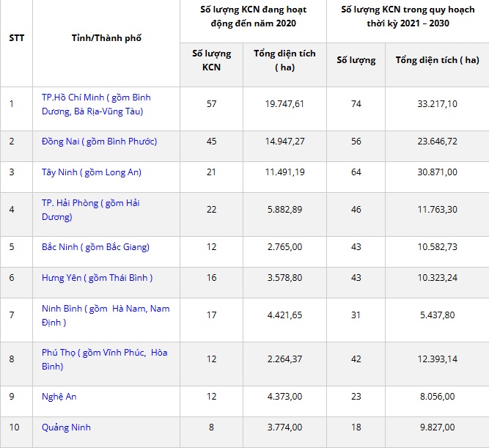
Task: Select the value 33.217,10
Action: (437, 103)
